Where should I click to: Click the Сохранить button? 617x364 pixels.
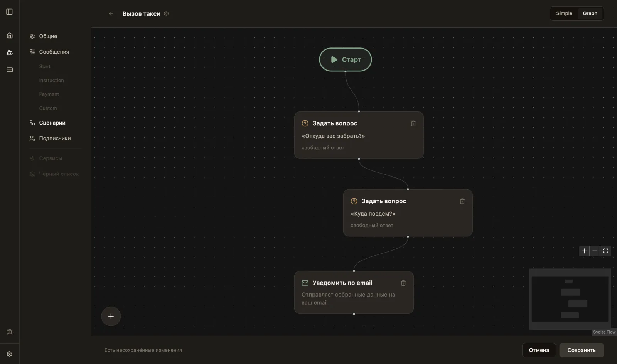click(x=582, y=350)
